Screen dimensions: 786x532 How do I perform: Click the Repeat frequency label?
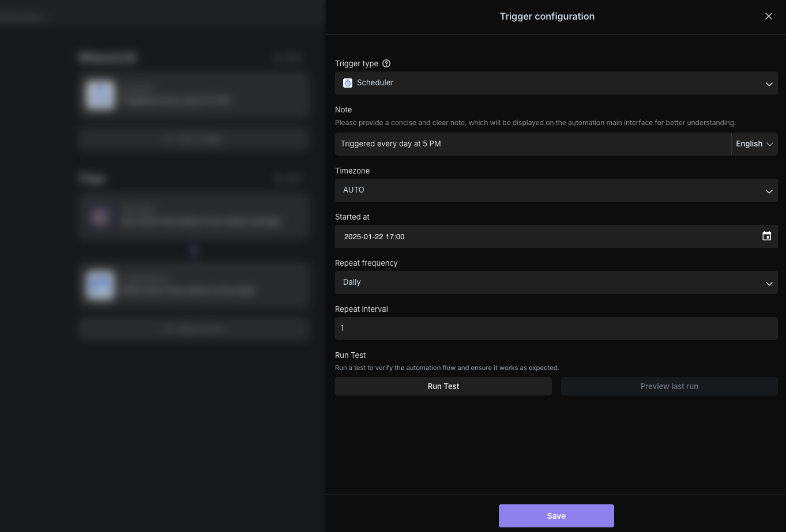pos(366,263)
